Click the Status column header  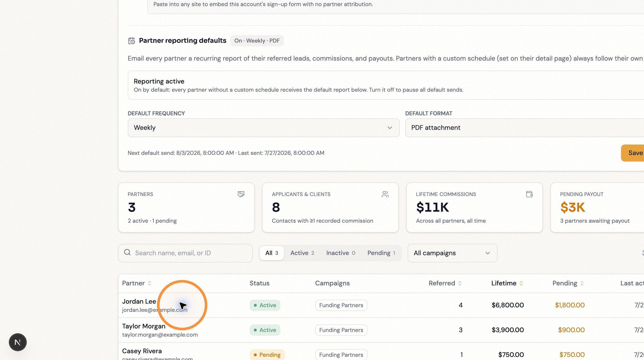[259, 283]
